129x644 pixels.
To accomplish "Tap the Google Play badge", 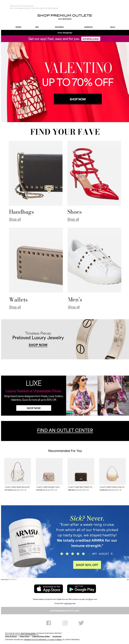I will 81,589.
